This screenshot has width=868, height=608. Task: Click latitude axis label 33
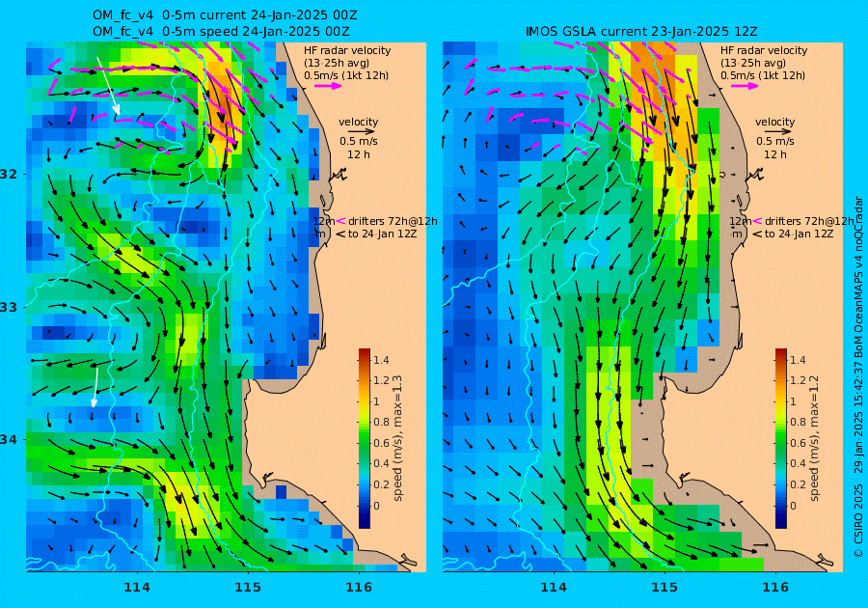pyautogui.click(x=9, y=307)
